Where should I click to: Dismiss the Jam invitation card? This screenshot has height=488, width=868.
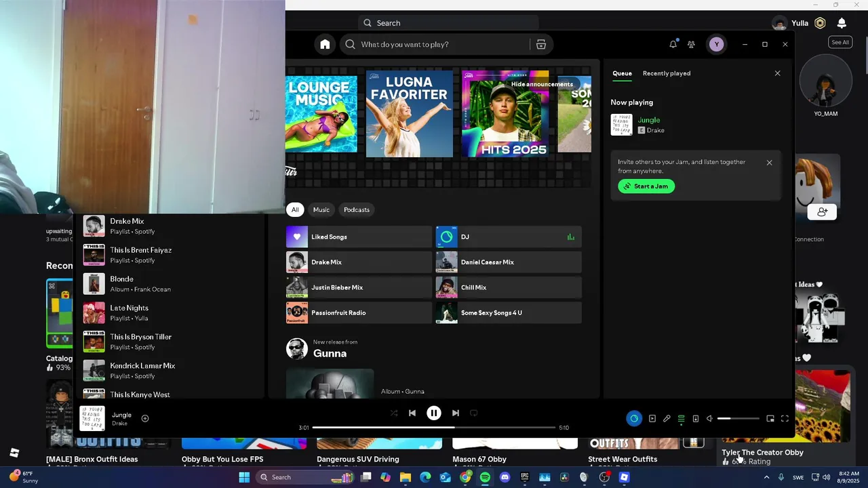(769, 163)
